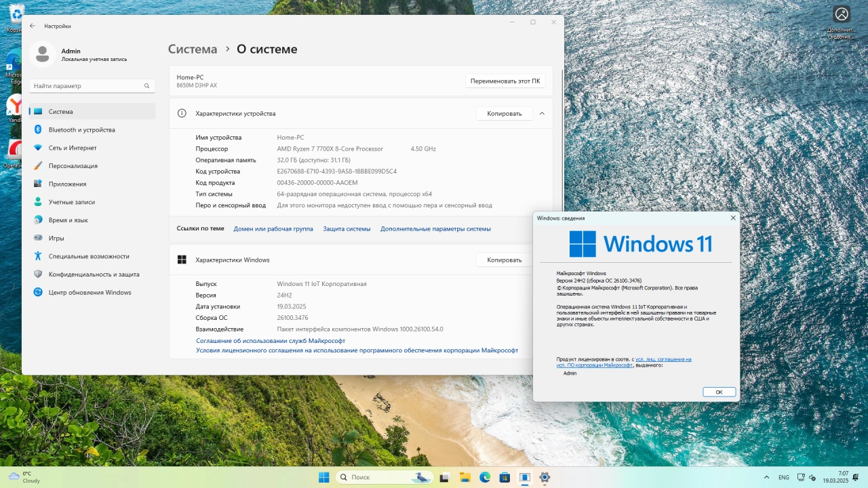Copy Windows specifications with Копировать
The width and height of the screenshot is (868, 488).
505,260
